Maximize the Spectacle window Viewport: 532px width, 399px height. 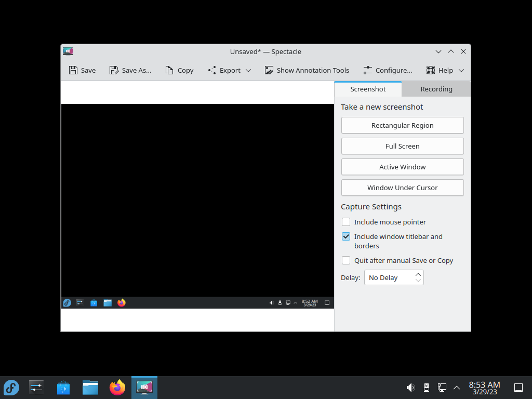click(451, 51)
